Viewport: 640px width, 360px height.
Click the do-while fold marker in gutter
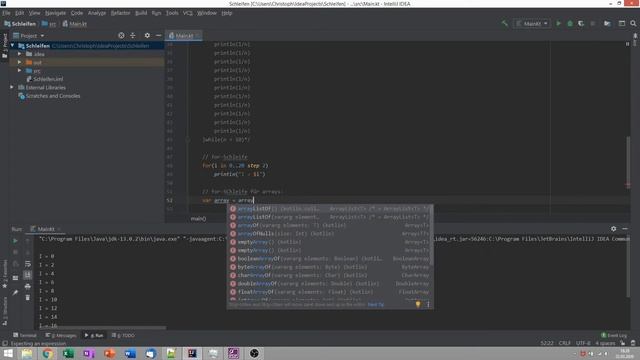188,140
